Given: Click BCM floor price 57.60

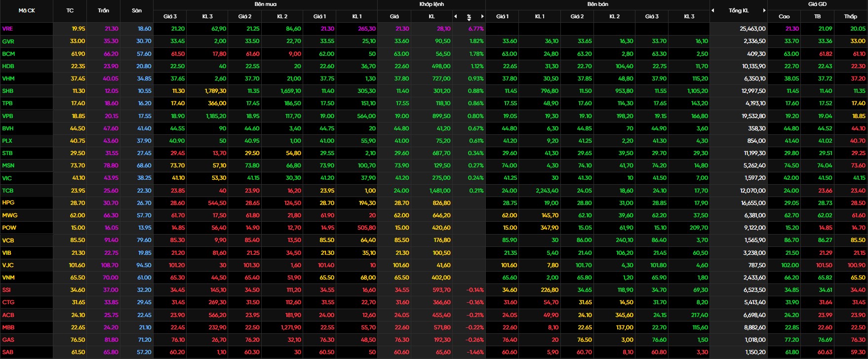Looking at the screenshot, I should [144, 53].
